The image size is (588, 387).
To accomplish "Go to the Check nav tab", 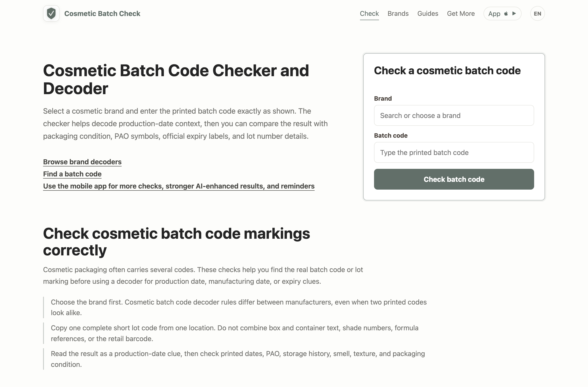I will [x=369, y=14].
